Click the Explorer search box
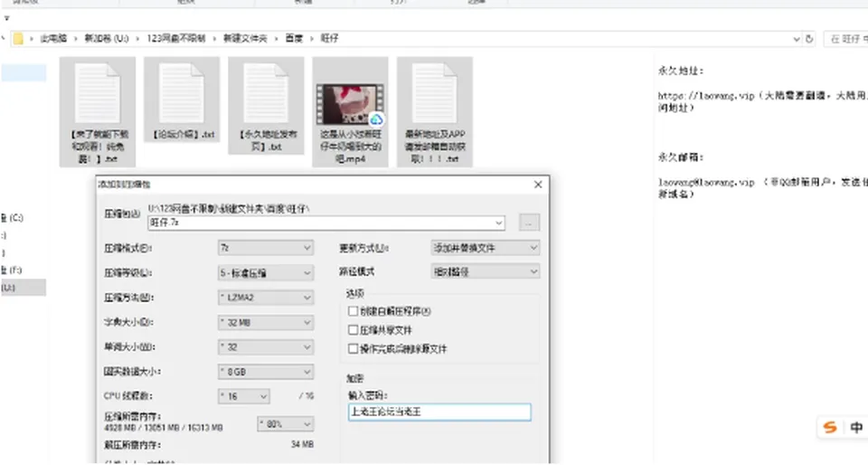 pos(846,39)
